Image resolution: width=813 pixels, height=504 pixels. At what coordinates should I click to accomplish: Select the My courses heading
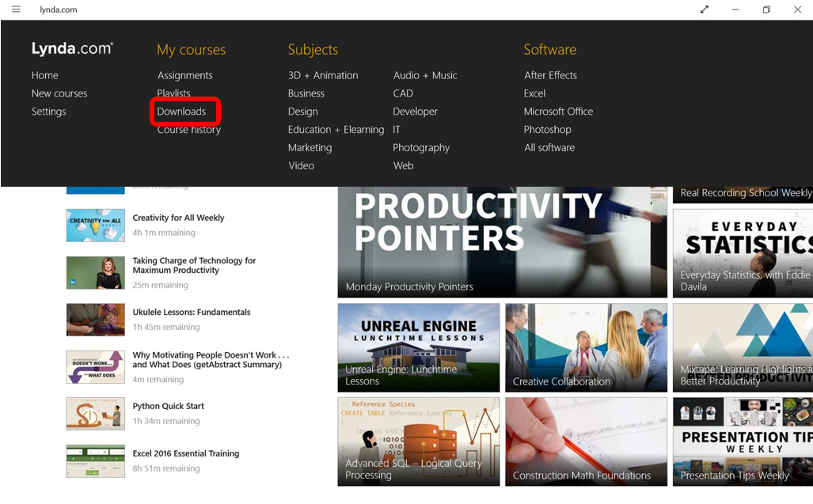(192, 50)
